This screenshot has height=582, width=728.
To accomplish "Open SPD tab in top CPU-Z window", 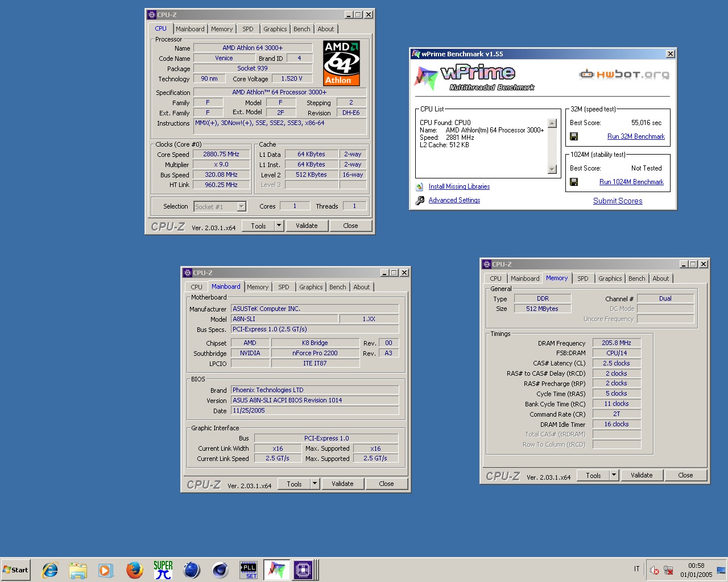I will pos(248,29).
